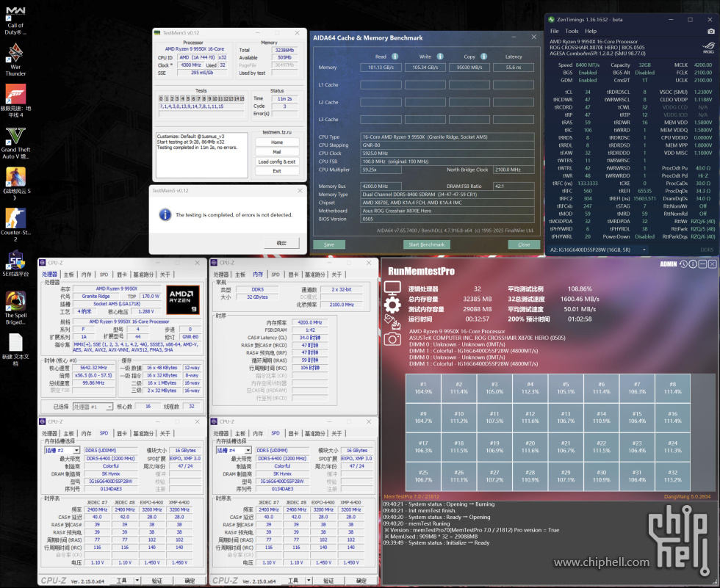Click the info icon next to Copy in AIDA64
Image resolution: width=720 pixels, height=588 pixels.
(x=484, y=57)
